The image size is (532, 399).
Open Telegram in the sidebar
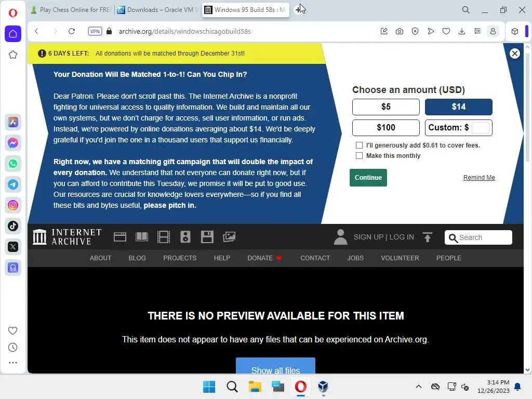pyautogui.click(x=13, y=184)
